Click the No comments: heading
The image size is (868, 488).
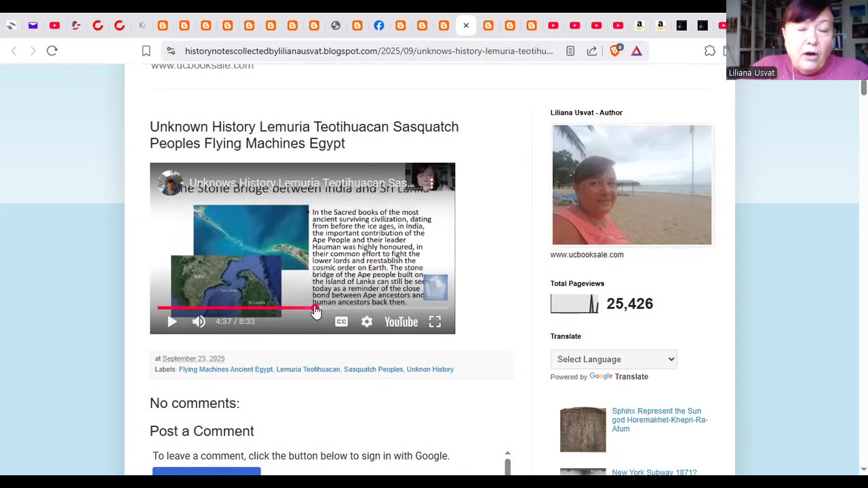click(195, 403)
